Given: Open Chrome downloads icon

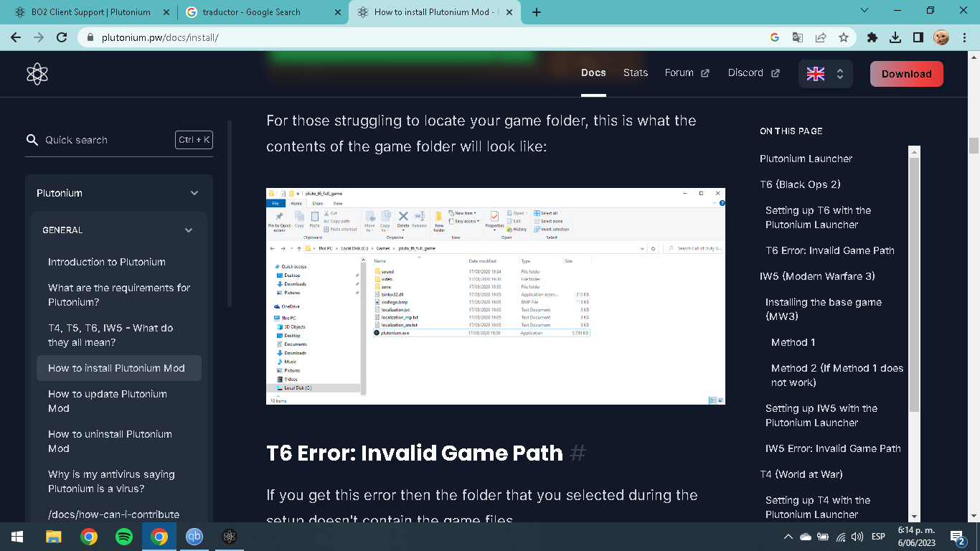Looking at the screenshot, I should [x=895, y=37].
